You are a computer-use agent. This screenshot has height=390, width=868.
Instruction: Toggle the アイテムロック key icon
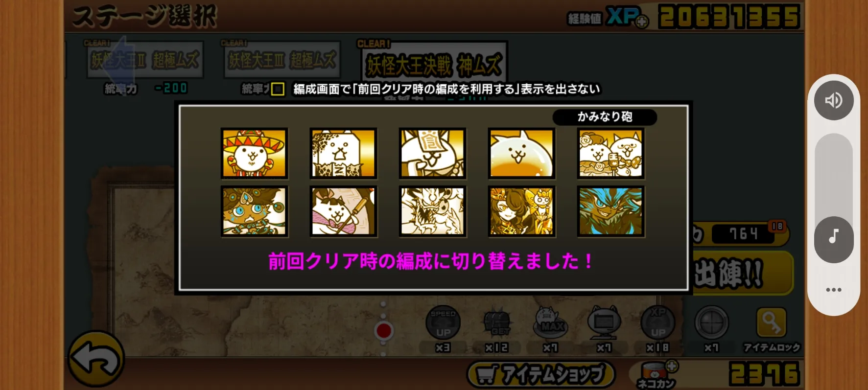coord(771,322)
